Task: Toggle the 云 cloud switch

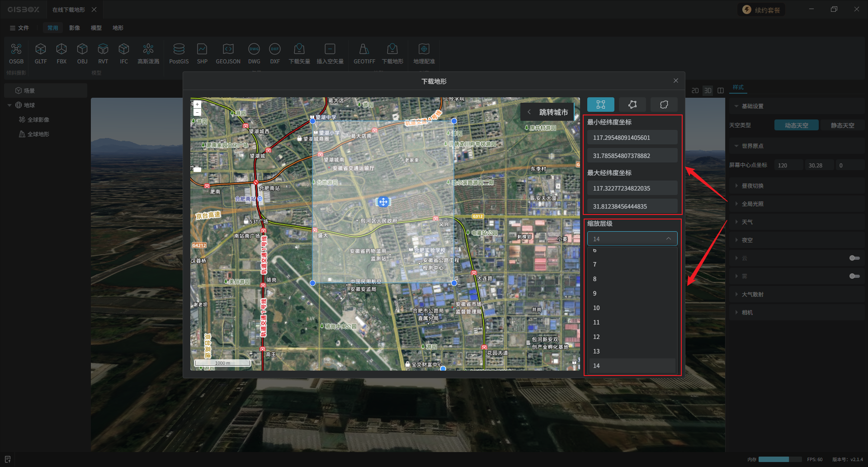Action: 854,258
